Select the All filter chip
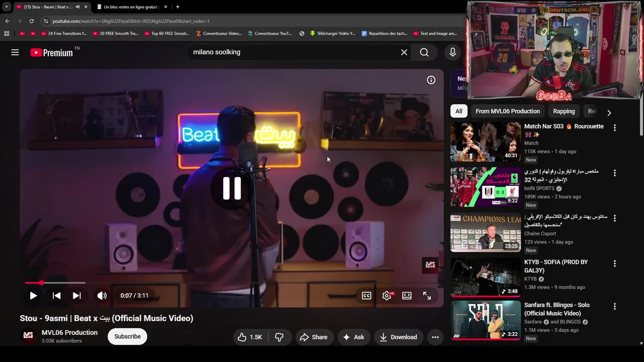The height and width of the screenshot is (362, 644). click(459, 111)
